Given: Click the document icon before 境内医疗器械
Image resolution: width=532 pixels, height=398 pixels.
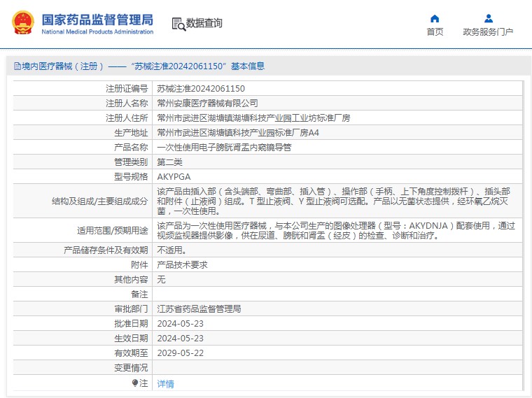Looking at the screenshot, I should [x=17, y=66].
